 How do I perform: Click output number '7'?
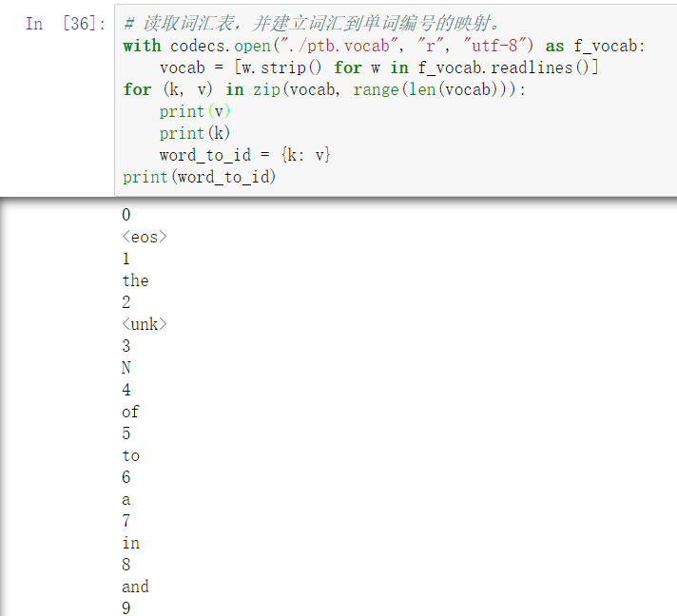(x=126, y=521)
